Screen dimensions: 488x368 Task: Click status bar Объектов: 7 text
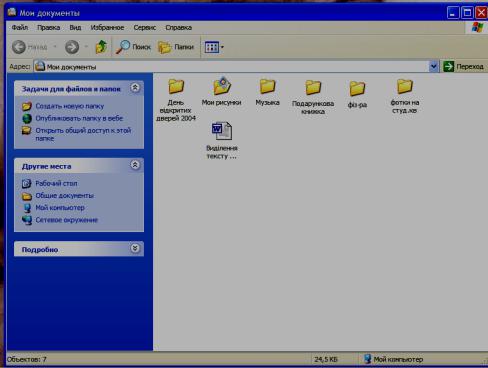point(27,359)
